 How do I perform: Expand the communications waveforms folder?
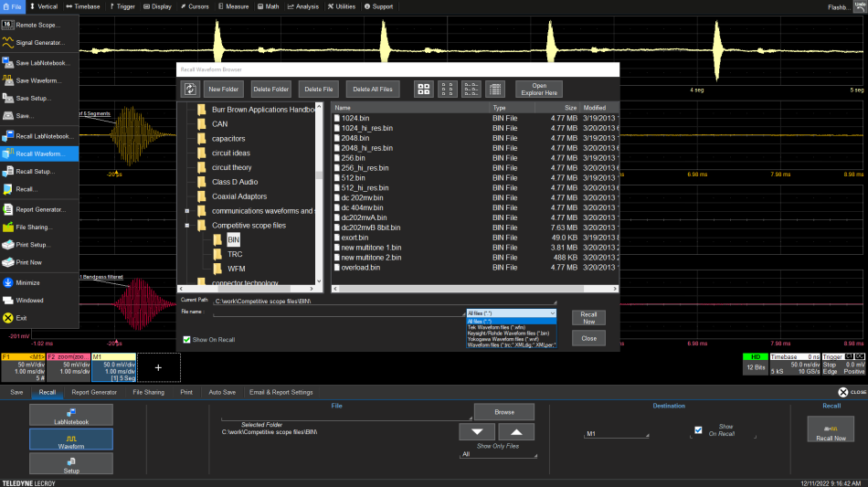coord(187,211)
